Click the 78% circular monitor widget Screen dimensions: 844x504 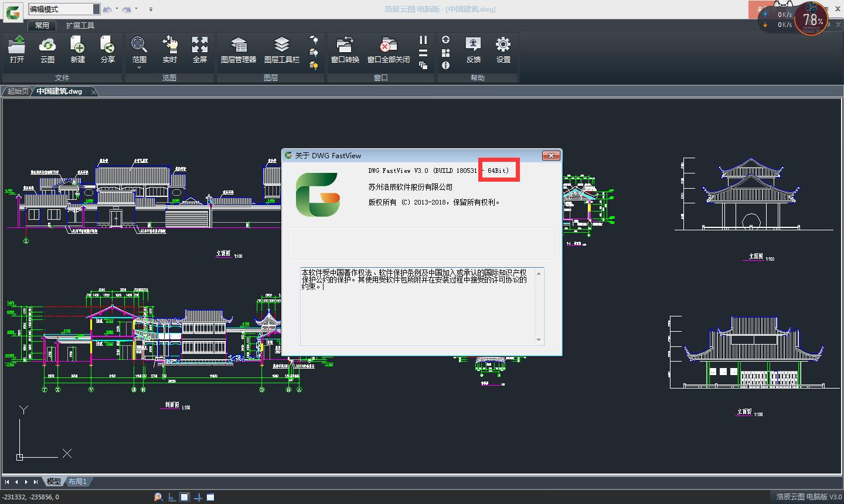pyautogui.click(x=812, y=19)
